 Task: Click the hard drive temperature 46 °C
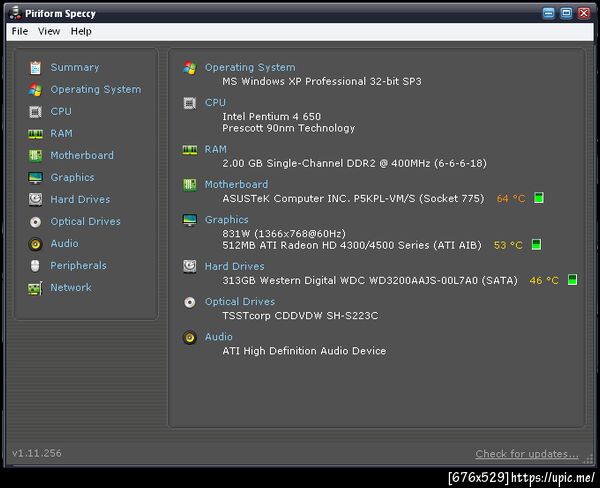[x=544, y=281]
